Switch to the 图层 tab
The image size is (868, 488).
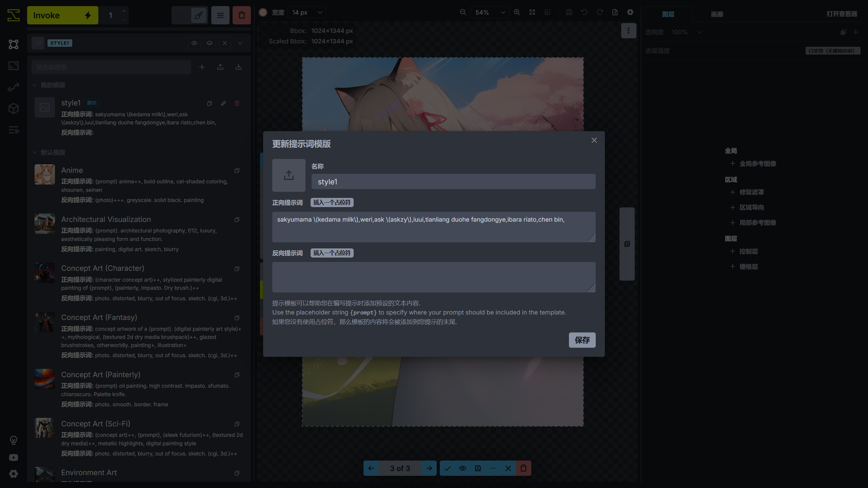pos(668,14)
